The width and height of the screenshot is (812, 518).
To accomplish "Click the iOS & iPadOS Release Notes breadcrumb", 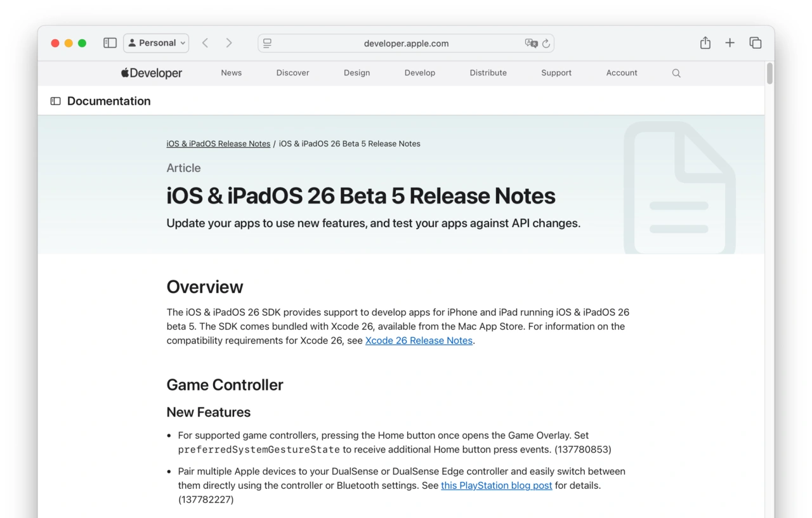I will (x=218, y=144).
